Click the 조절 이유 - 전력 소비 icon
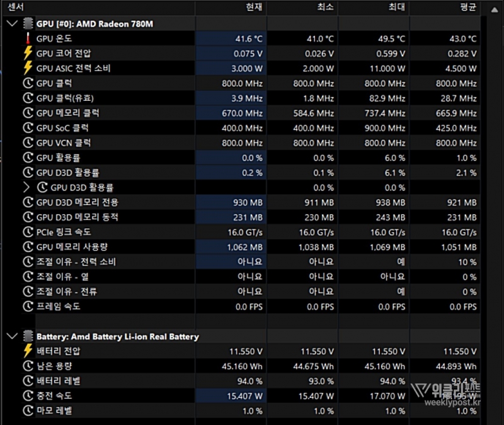Screen dimensions: 504x425 tap(28, 262)
